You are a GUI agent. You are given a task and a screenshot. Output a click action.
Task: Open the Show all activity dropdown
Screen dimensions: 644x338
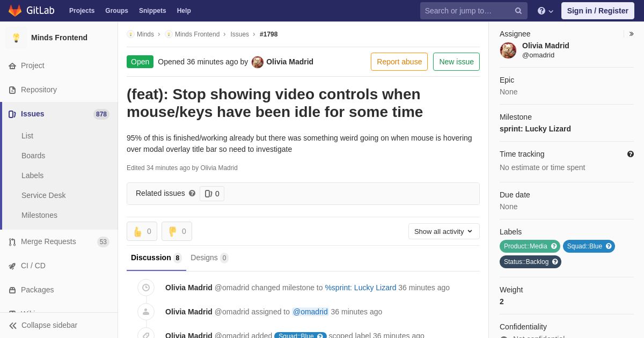coord(444,231)
